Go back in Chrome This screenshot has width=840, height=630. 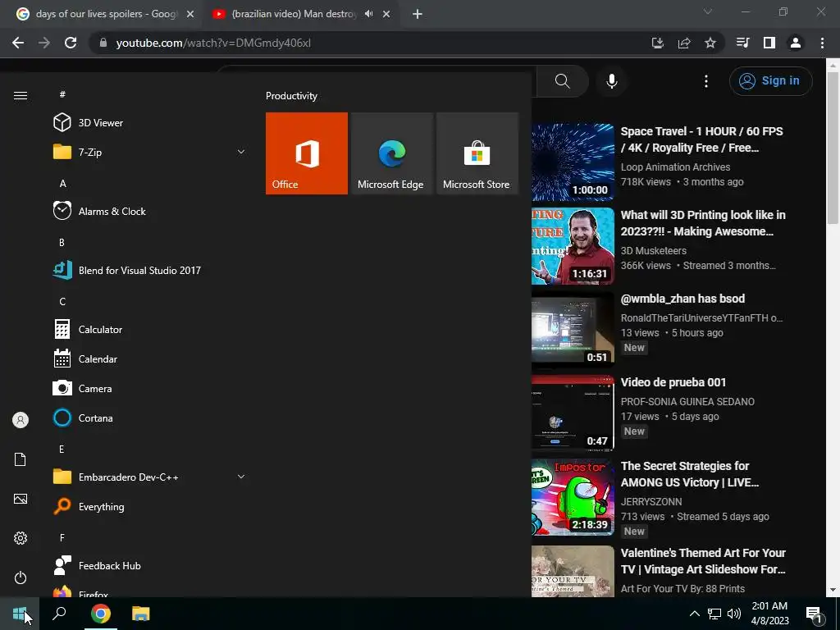pos(18,43)
